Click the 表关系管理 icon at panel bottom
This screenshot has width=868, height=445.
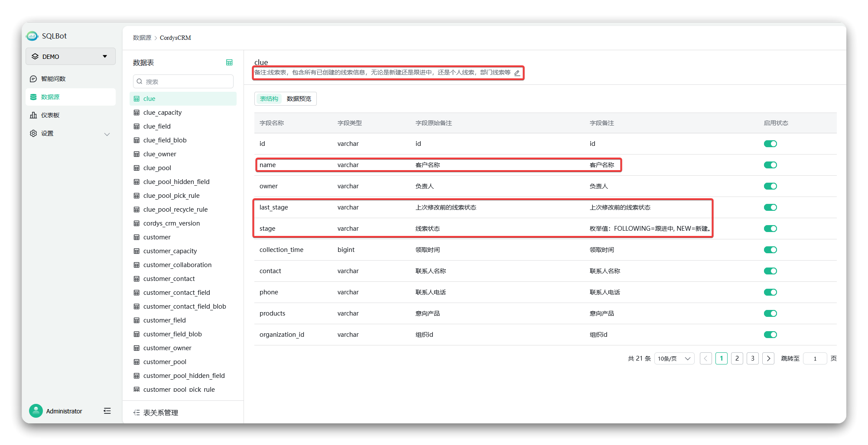[x=137, y=412]
